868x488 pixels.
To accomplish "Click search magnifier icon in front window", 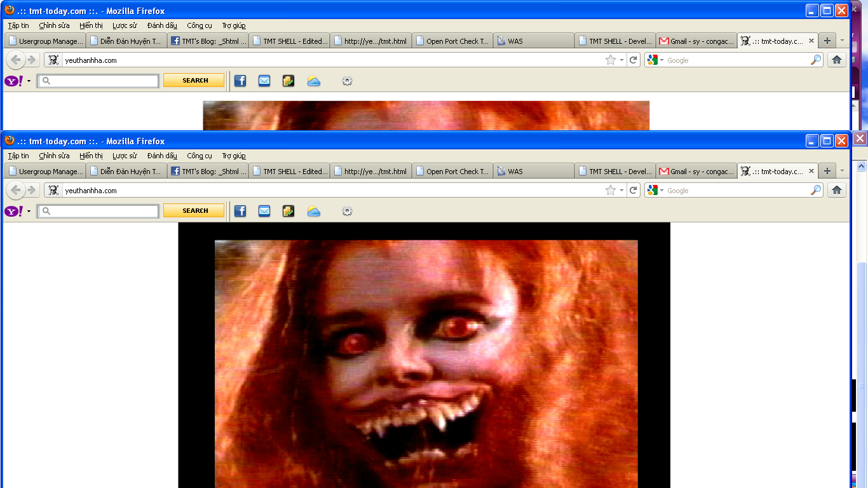I will [816, 190].
